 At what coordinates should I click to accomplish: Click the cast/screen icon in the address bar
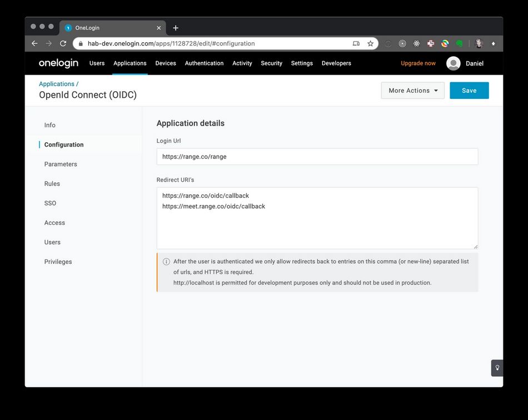pyautogui.click(x=356, y=43)
